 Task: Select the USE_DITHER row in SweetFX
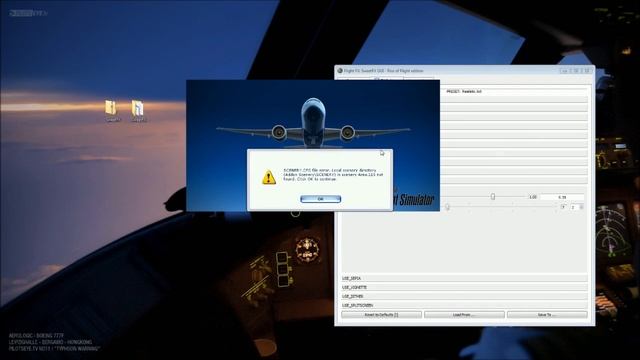point(464,296)
